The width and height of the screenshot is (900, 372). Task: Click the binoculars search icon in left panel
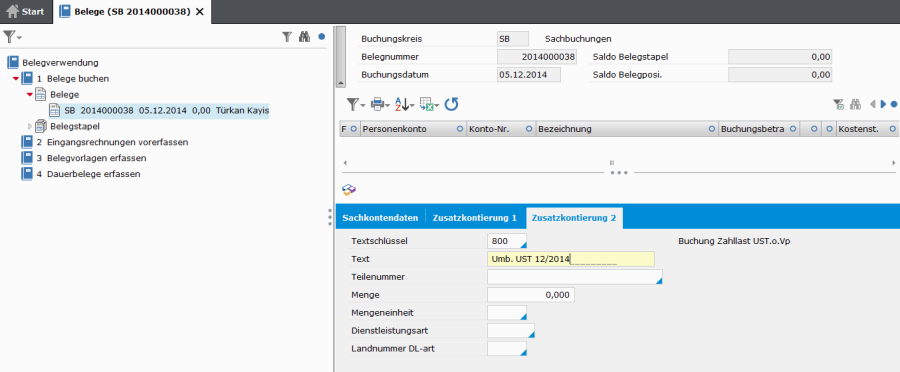pyautogui.click(x=305, y=37)
